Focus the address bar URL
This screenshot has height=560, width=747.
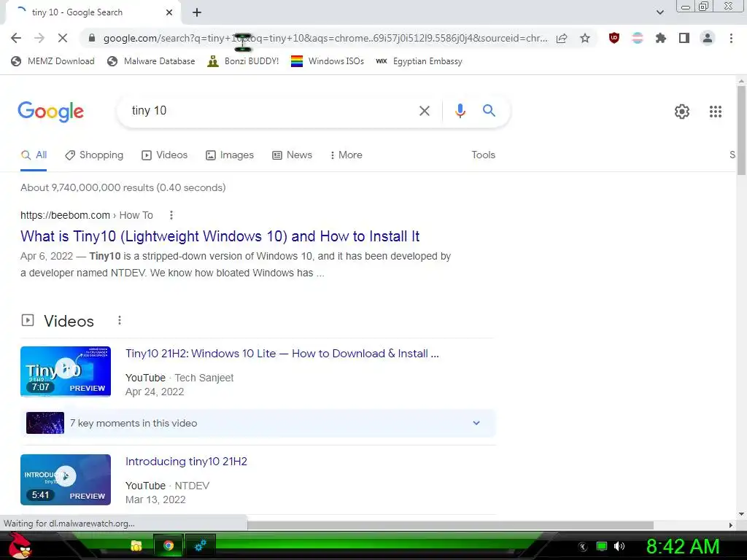[325, 38]
